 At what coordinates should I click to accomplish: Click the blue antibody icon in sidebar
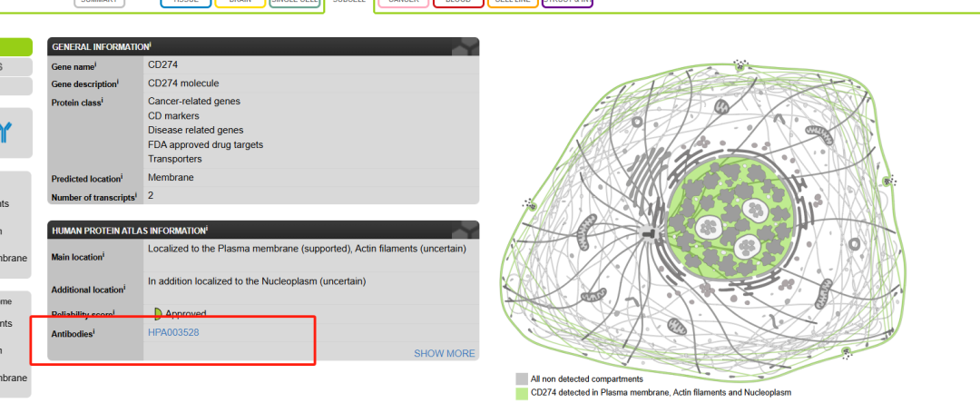click(x=9, y=133)
